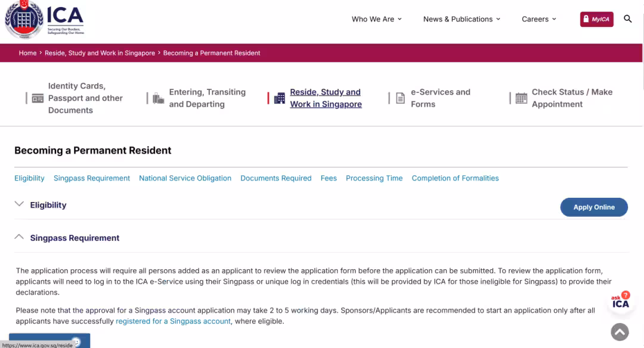This screenshot has width=644, height=348.
Task: Click the ICA logo
Action: click(44, 20)
